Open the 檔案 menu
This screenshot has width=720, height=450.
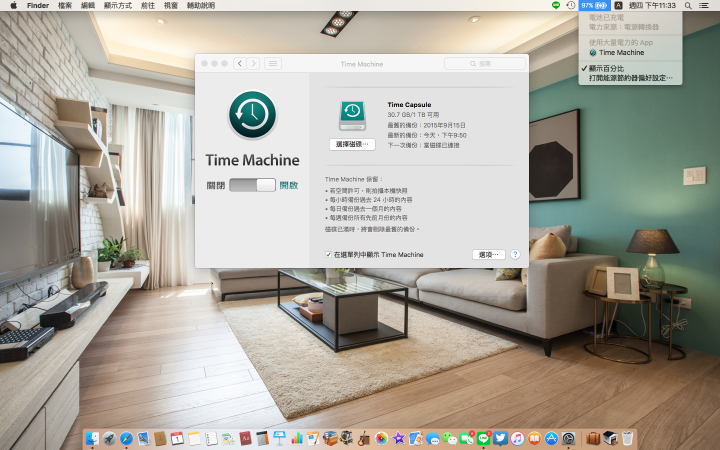click(65, 6)
